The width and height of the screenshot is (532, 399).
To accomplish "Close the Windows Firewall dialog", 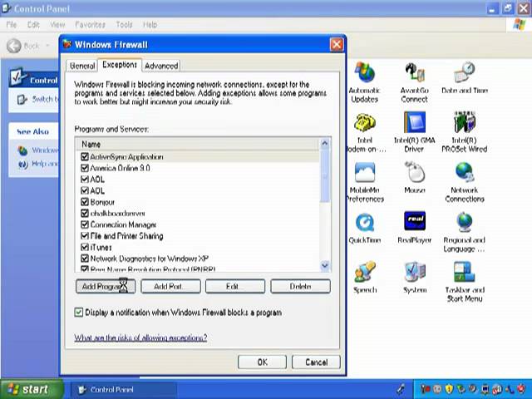I will point(337,44).
